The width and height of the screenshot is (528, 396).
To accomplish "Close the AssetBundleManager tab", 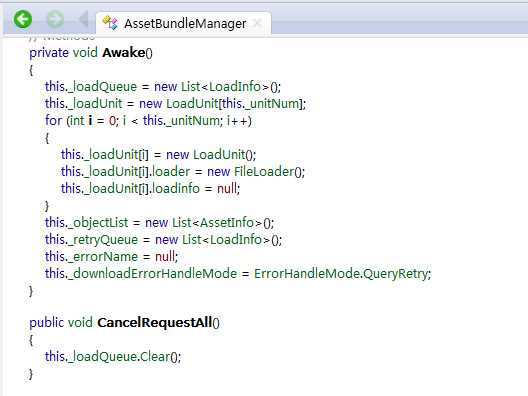I will (x=257, y=23).
